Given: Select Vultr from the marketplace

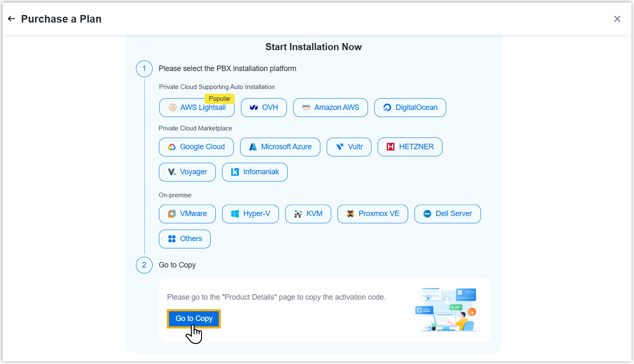Looking at the screenshot, I should pyautogui.click(x=349, y=147).
